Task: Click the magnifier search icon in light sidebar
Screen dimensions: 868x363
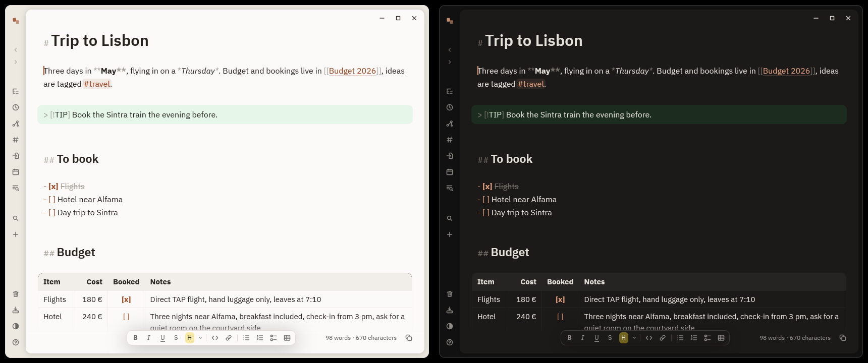Action: [x=16, y=218]
